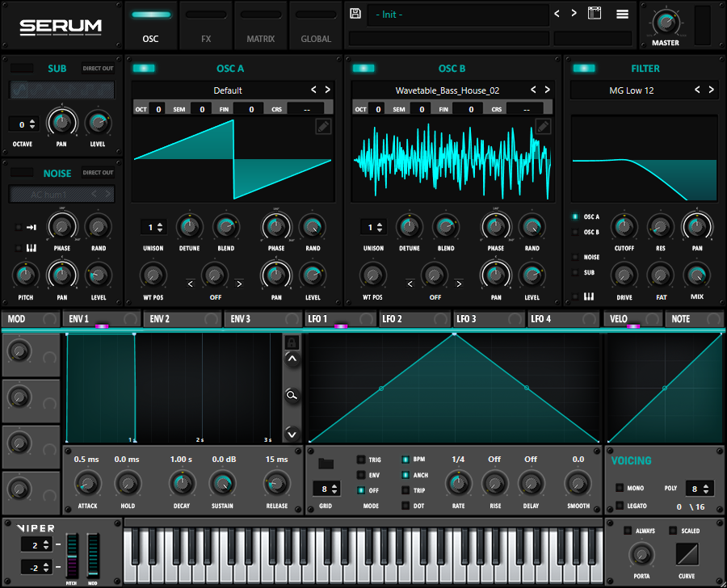Click the Sub Level knob
727x588 pixels.
98,123
